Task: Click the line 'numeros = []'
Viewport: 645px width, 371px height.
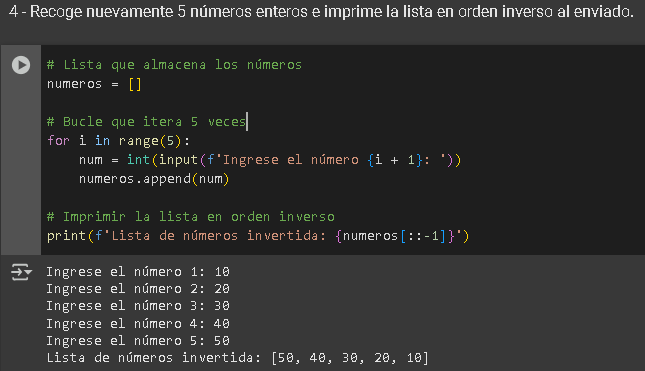Action: 94,84
